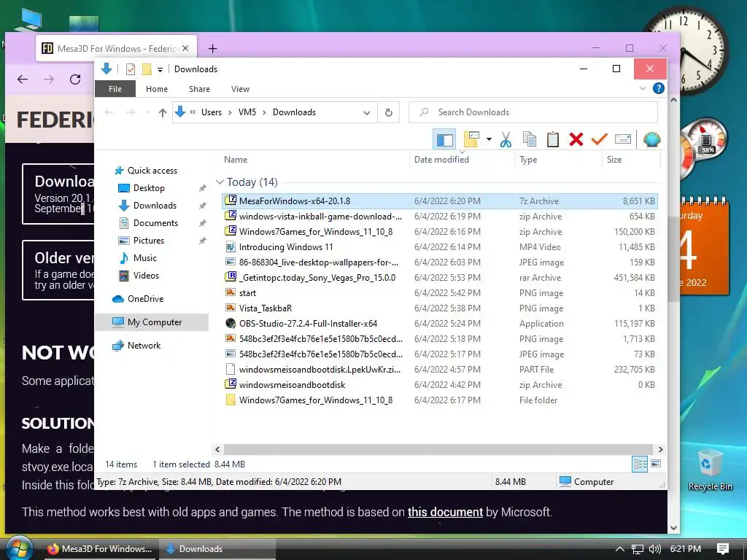This screenshot has width=747, height=560.
Task: Click the red X Delete icon
Action: pos(576,139)
